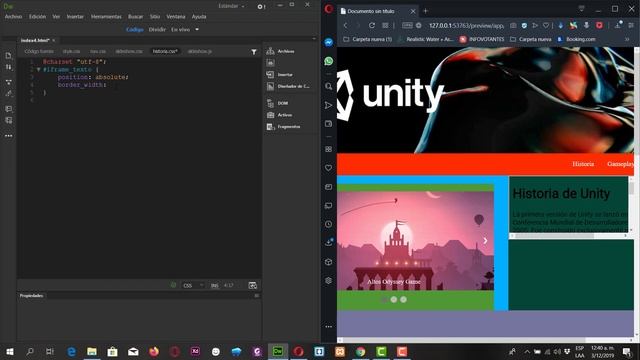The width and height of the screenshot is (640, 360).
Task: Open Dreamweaver sync settings gear icon
Action: click(261, 7)
